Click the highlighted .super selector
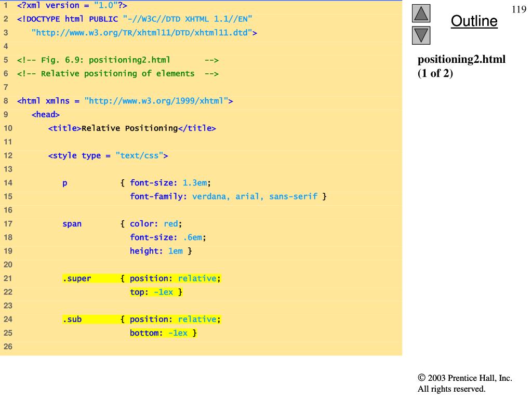 (x=77, y=278)
